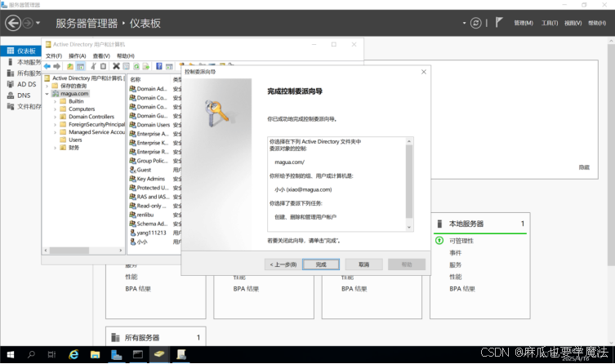Click the blue Back arrow in AD toolbar
The height and width of the screenshot is (364, 615).
pyautogui.click(x=47, y=66)
